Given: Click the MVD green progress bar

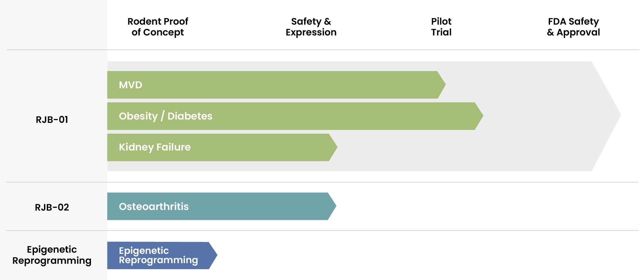Looking at the screenshot, I should pos(276,85).
